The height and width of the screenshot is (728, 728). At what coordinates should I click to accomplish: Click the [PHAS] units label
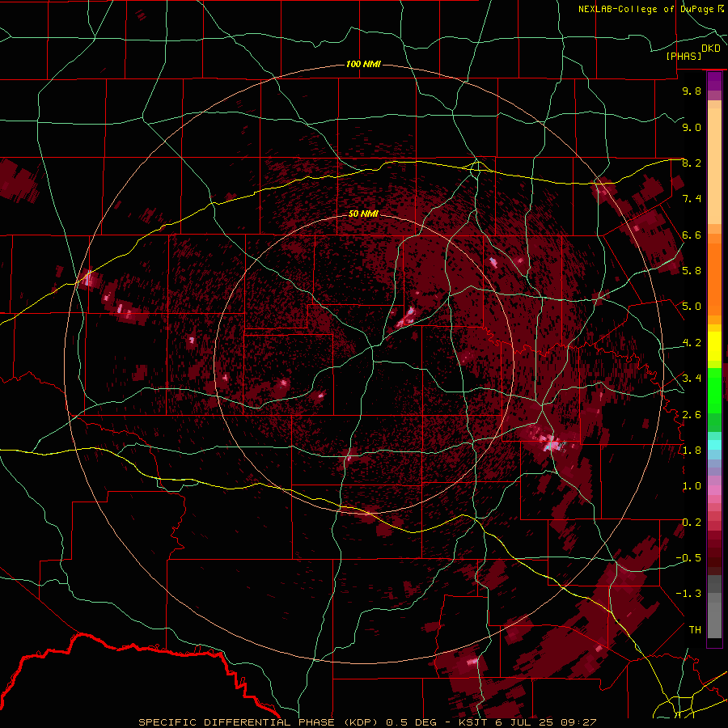684,56
